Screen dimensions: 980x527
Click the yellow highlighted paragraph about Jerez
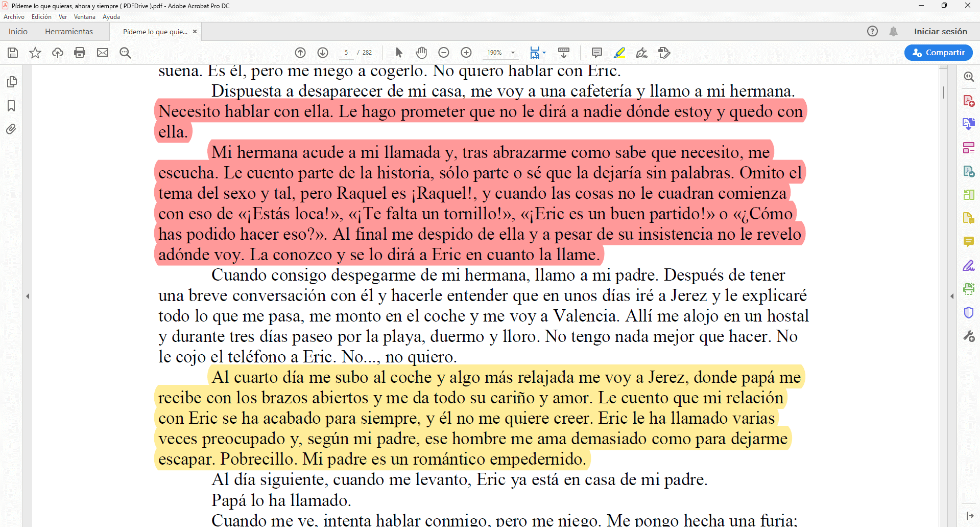point(480,418)
